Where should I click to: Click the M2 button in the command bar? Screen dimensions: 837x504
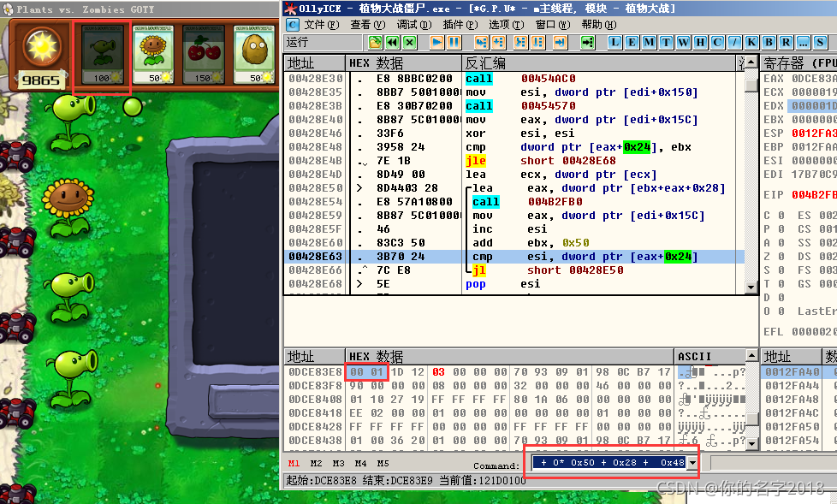[x=316, y=464]
